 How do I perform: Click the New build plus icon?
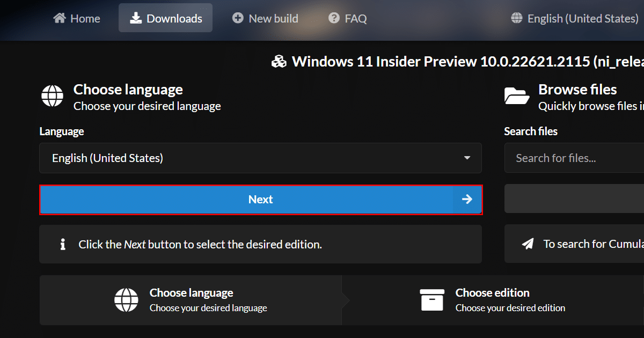(238, 18)
